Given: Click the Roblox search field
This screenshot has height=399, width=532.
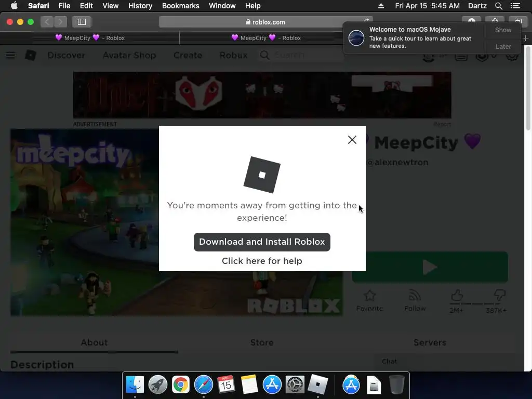Looking at the screenshot, I should coord(300,55).
